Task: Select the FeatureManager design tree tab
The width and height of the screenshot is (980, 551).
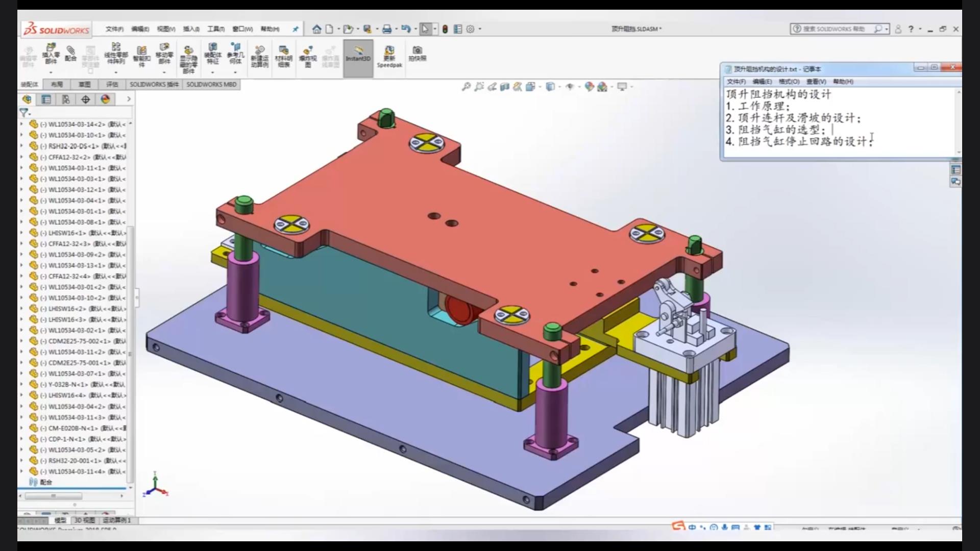Action: (x=27, y=99)
